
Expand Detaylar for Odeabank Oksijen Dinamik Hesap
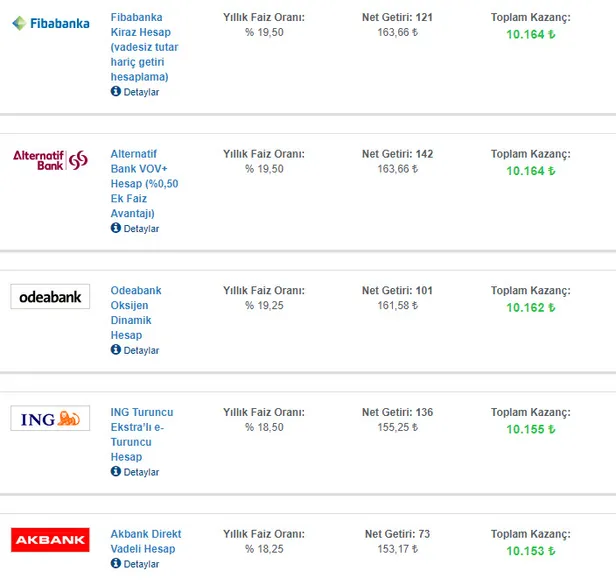[141, 351]
